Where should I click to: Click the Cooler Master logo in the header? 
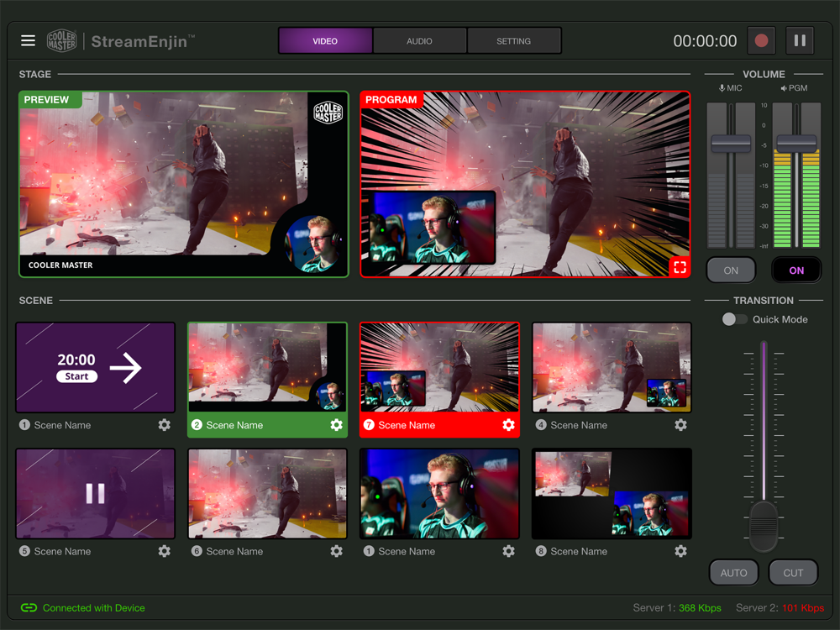coord(61,40)
